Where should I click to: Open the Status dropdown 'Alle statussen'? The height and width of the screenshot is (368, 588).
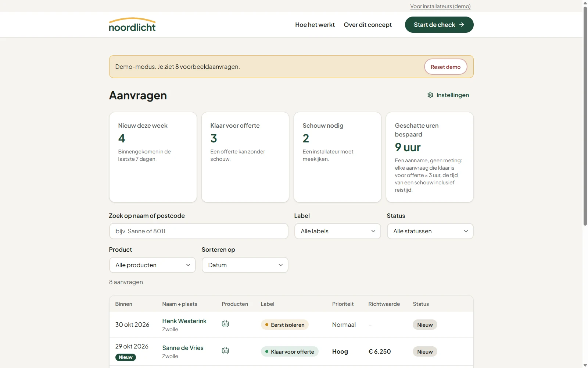[430, 231]
